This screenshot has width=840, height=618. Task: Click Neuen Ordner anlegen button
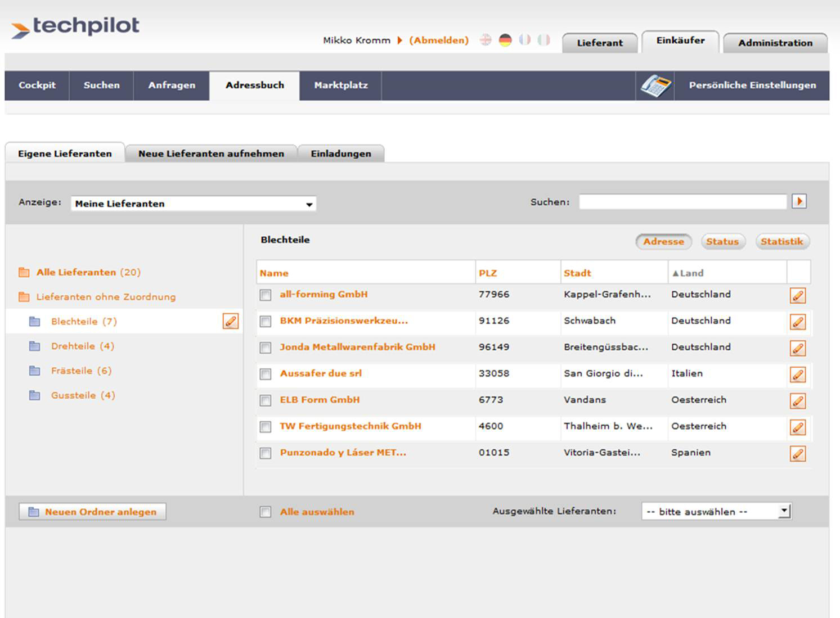[92, 511]
